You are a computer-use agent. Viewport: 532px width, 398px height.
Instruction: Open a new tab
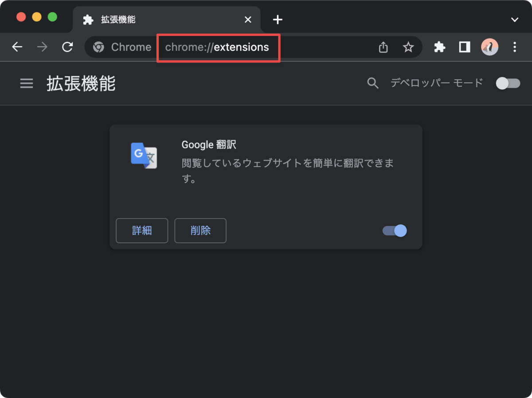point(278,20)
